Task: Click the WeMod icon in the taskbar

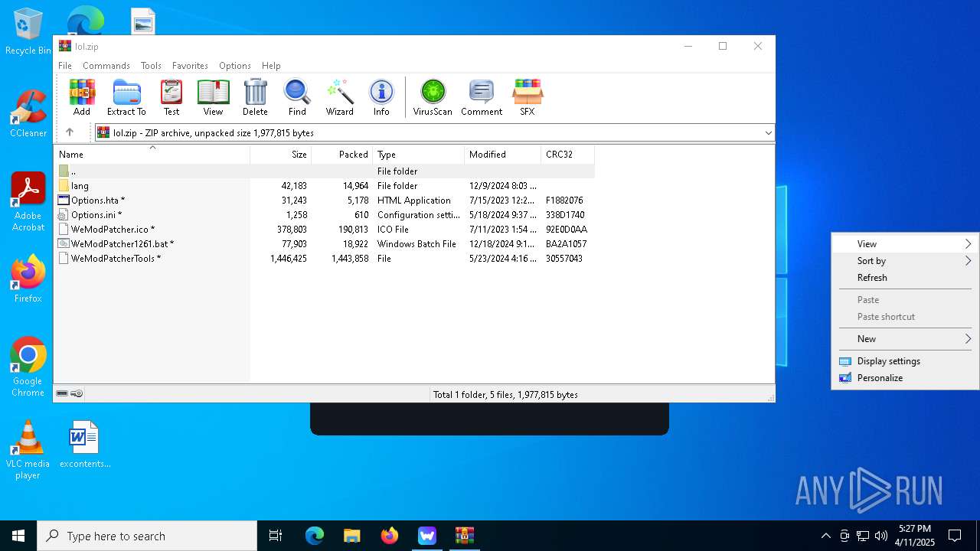Action: pyautogui.click(x=427, y=536)
